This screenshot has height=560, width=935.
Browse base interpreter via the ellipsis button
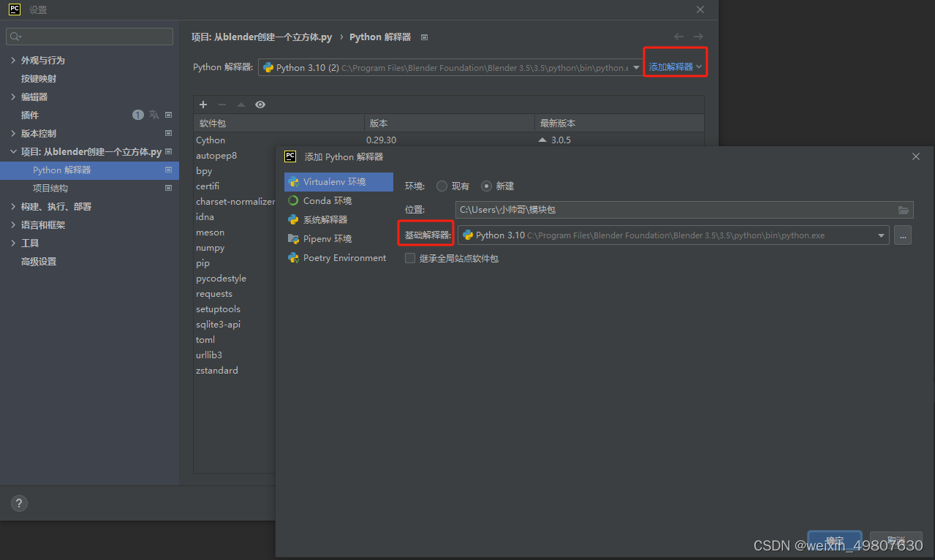903,235
